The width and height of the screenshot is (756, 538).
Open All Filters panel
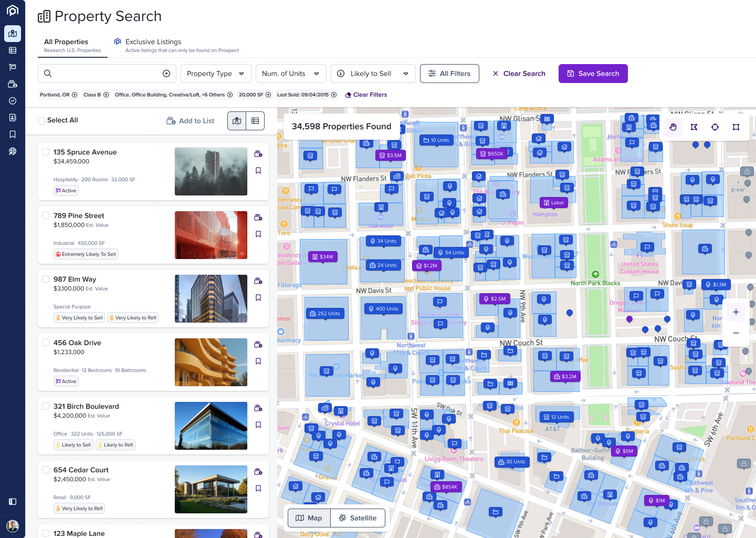pyautogui.click(x=449, y=74)
